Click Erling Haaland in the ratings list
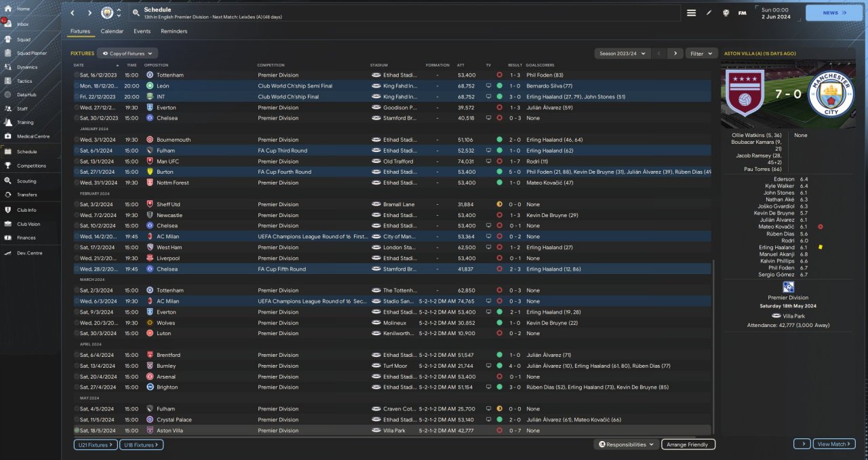The width and height of the screenshot is (868, 460). (x=777, y=248)
